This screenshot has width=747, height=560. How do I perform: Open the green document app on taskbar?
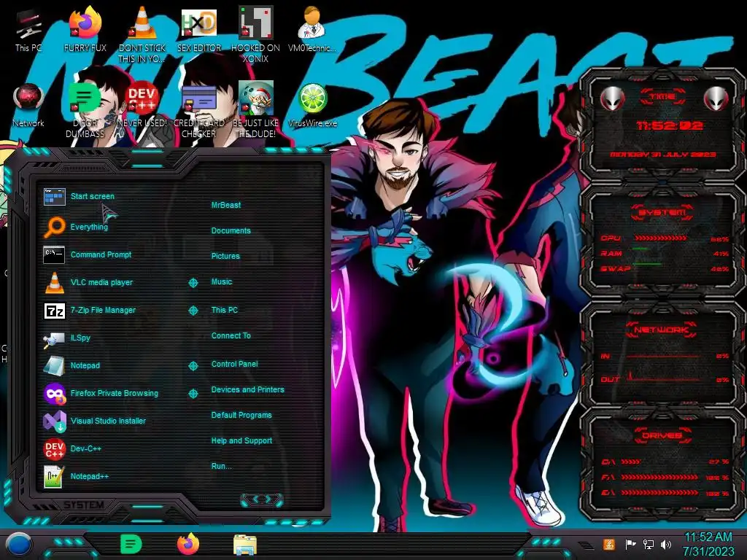(131, 544)
